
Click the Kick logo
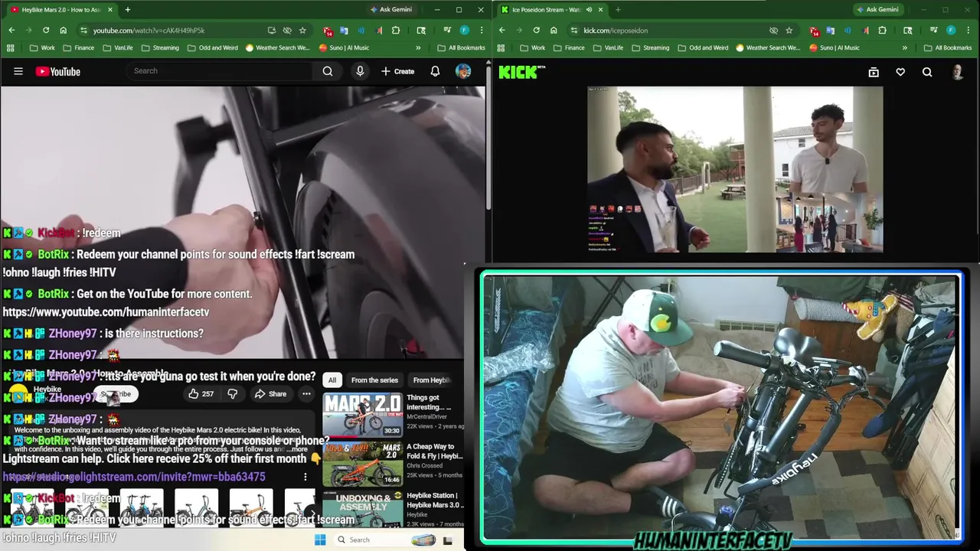[x=522, y=72]
